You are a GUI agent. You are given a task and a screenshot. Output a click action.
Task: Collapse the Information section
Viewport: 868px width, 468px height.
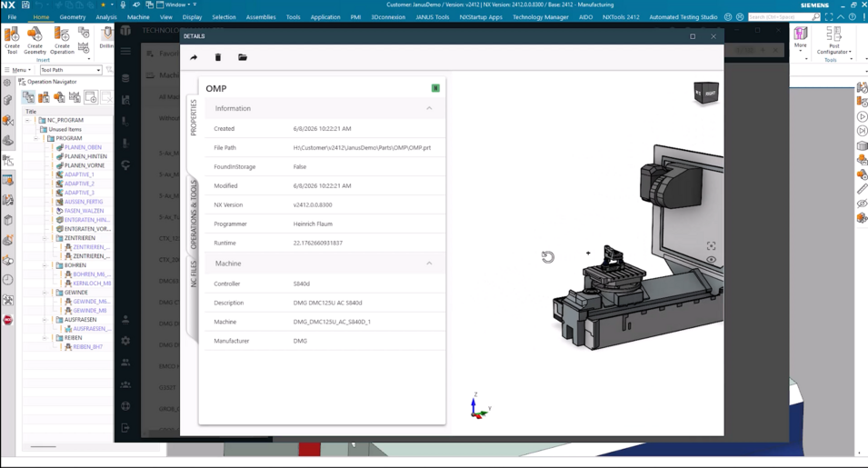(x=429, y=108)
